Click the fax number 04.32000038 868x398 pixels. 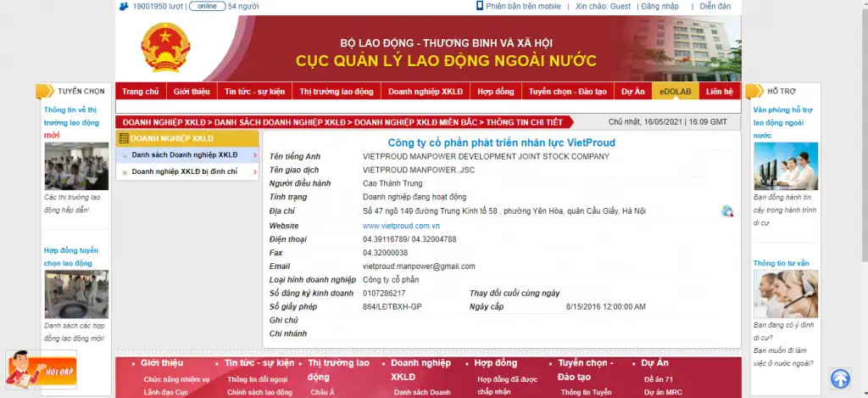click(x=386, y=253)
